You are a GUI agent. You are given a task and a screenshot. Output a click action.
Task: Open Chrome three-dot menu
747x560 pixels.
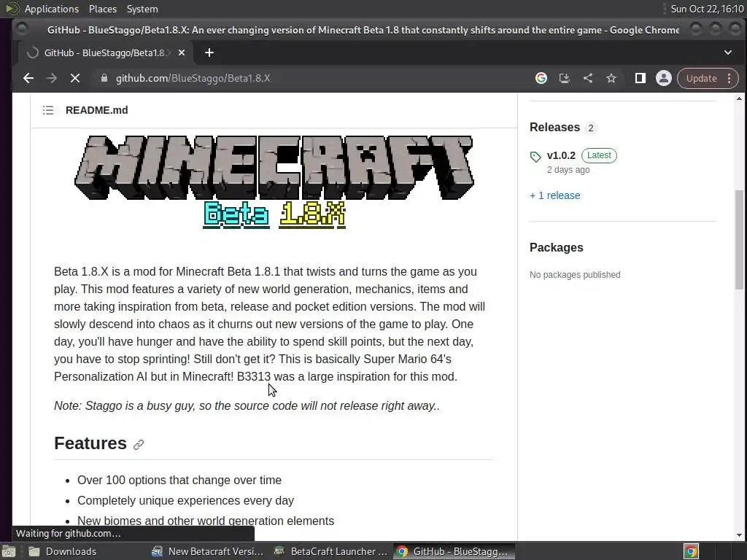(729, 78)
